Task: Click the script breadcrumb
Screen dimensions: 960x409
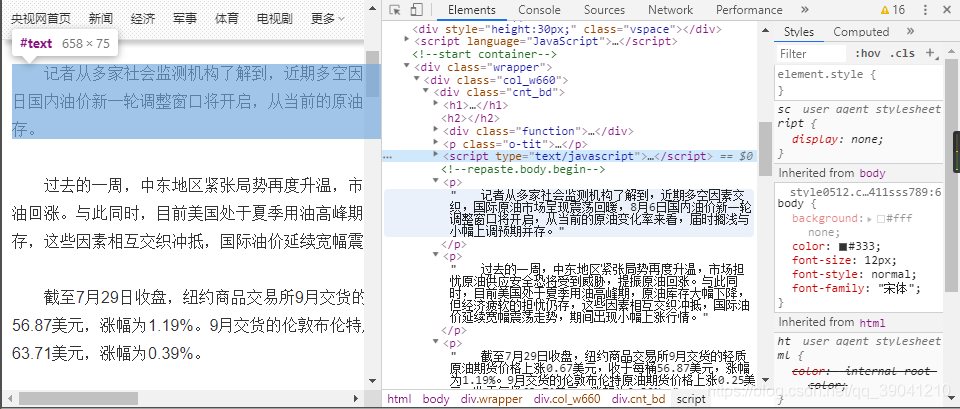Action: [x=691, y=399]
